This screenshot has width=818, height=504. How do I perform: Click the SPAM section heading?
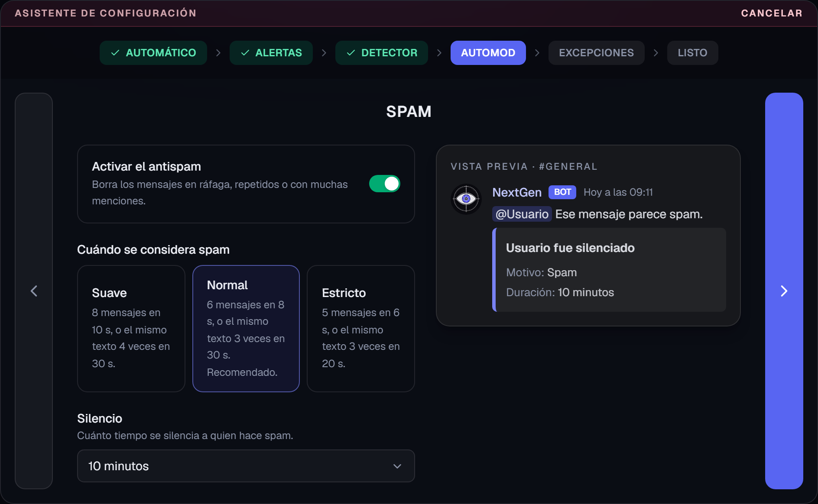pyautogui.click(x=409, y=112)
